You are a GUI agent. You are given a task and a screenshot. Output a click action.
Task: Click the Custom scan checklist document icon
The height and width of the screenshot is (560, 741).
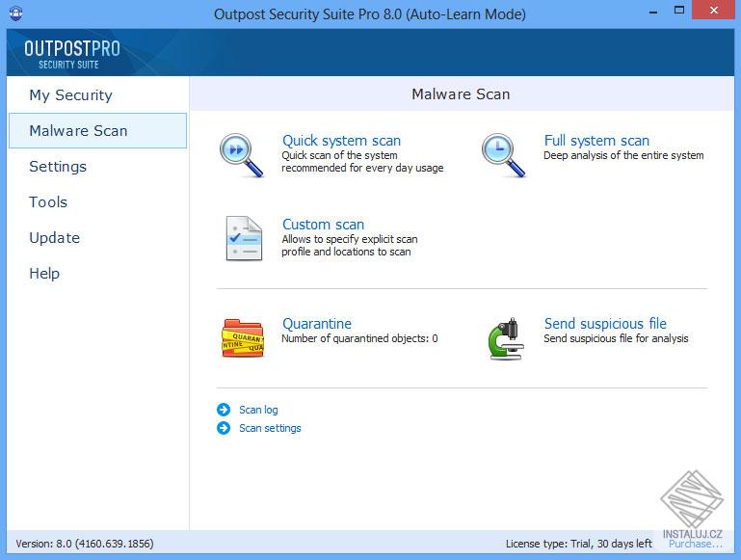coord(244,239)
